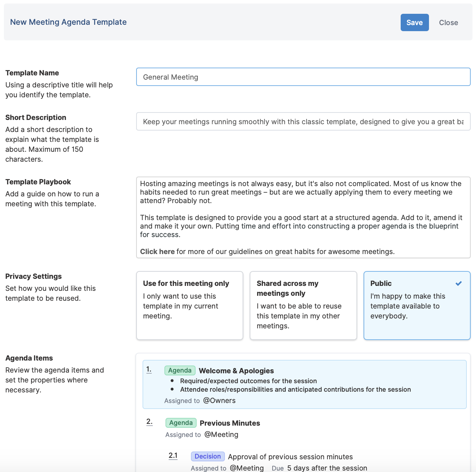Edit the Template Playbook text area
Screen dimensions: 476x472
click(303, 217)
